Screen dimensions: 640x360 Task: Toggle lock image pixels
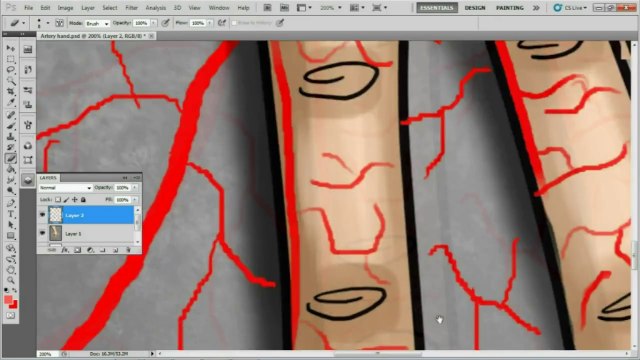point(66,200)
